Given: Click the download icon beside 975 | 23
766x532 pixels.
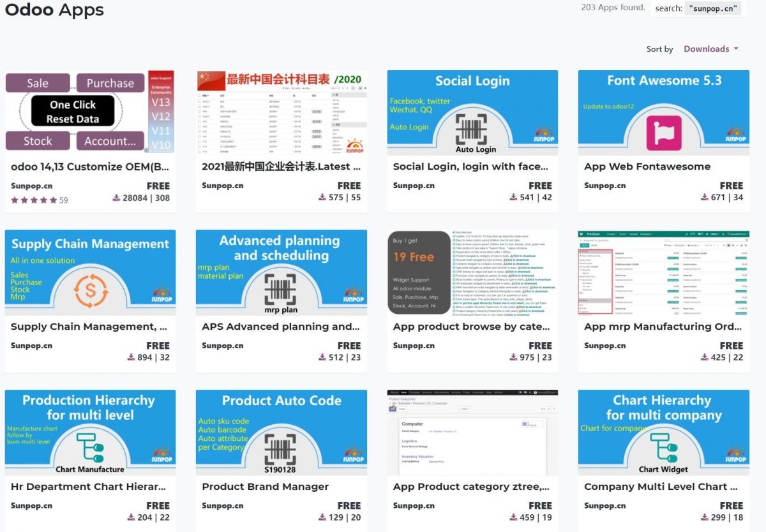Looking at the screenshot, I should point(513,357).
